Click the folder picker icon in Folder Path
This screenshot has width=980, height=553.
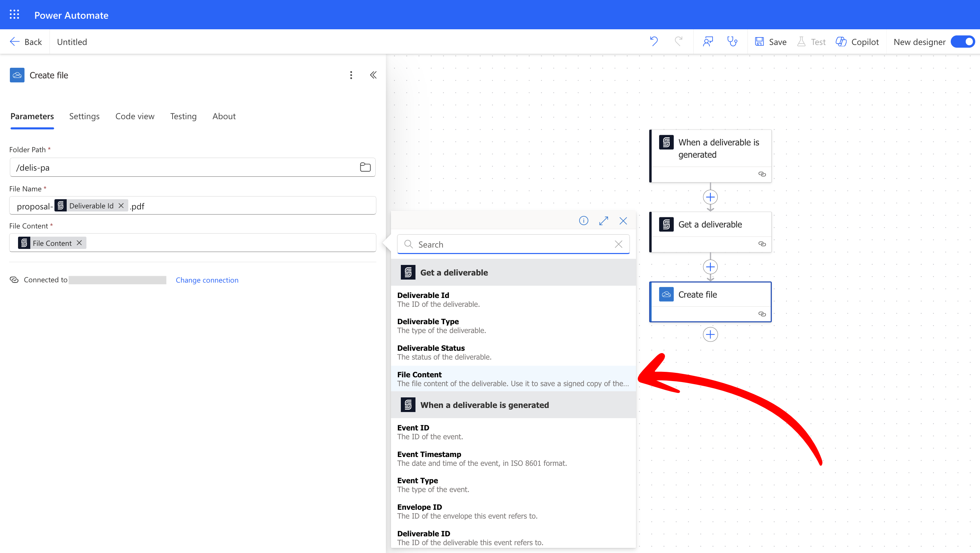coord(365,167)
